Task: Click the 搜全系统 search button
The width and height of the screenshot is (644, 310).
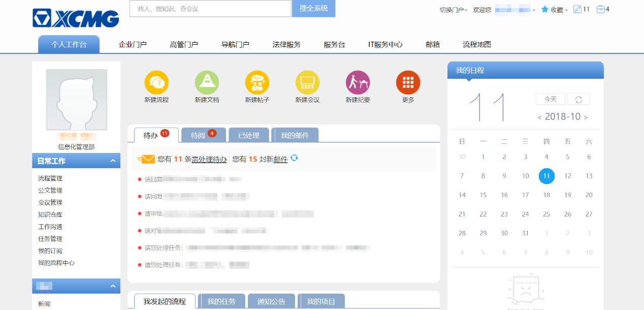Action: coord(313,8)
